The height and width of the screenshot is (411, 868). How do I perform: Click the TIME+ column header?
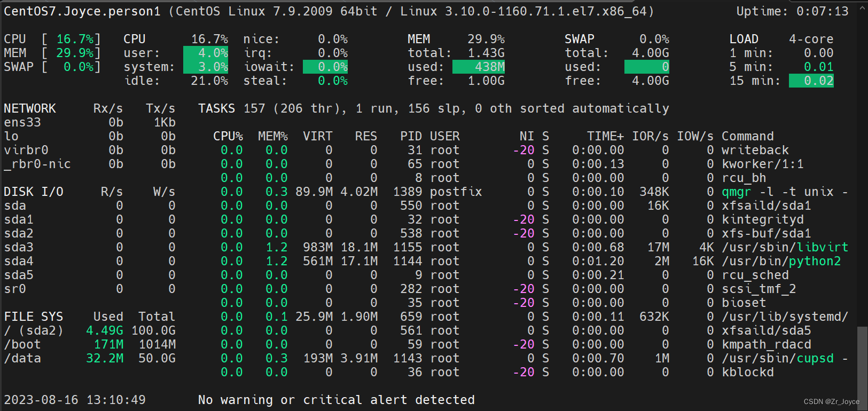pyautogui.click(x=606, y=136)
